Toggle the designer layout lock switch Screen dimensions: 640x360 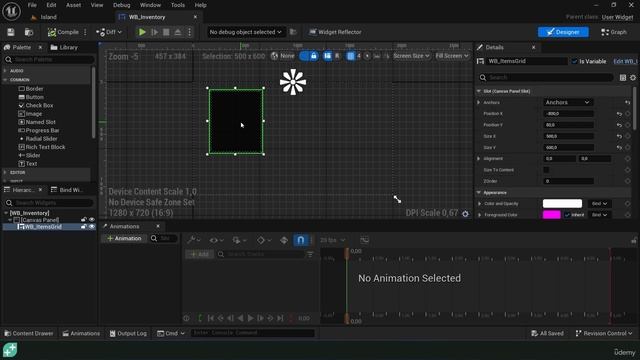click(x=308, y=56)
